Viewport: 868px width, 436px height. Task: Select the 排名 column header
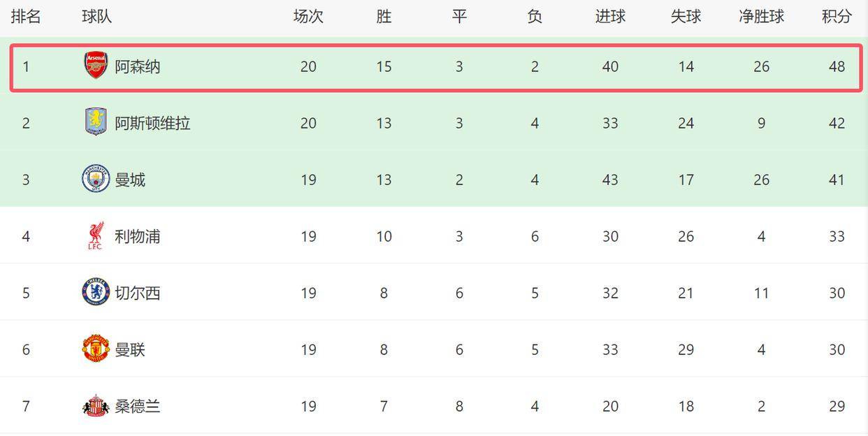[x=26, y=16]
